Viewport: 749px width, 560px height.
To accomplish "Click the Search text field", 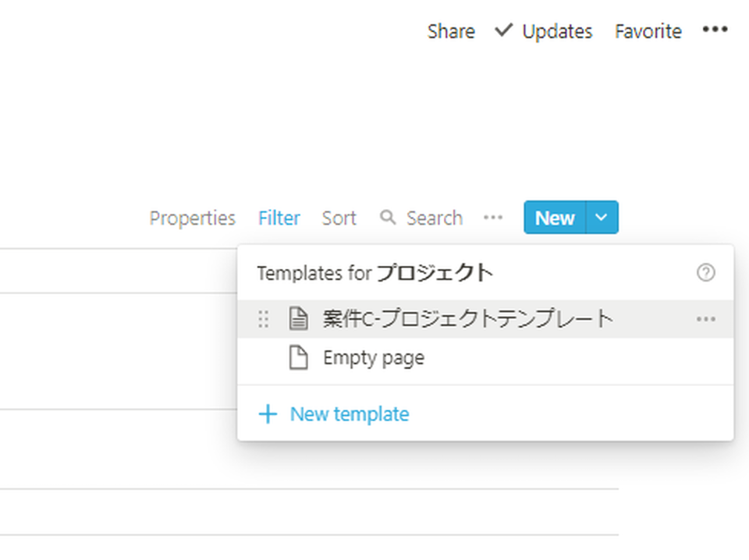I will pos(435,218).
